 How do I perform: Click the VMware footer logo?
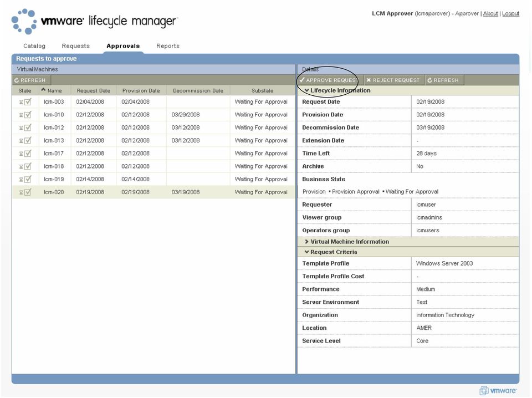click(x=498, y=391)
